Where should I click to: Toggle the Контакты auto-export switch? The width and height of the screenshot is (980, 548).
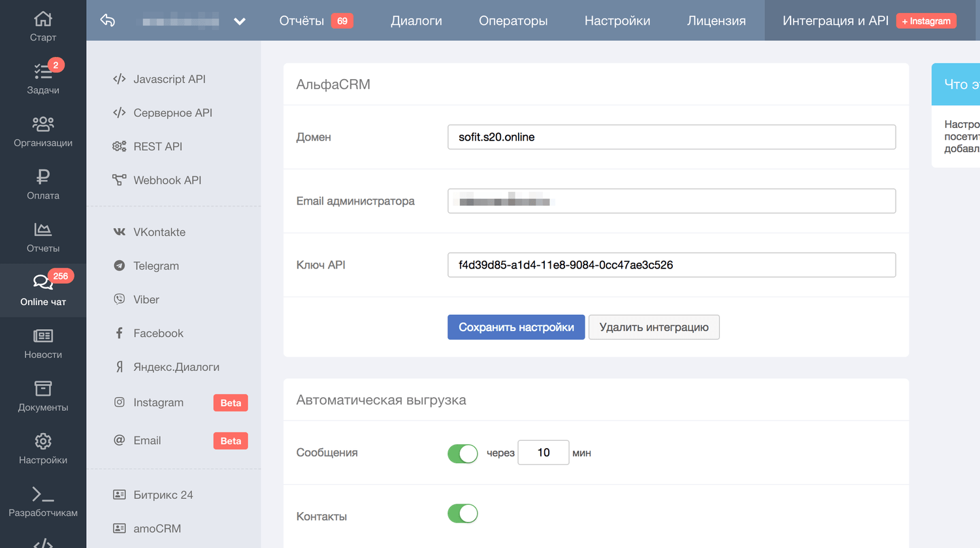click(463, 513)
